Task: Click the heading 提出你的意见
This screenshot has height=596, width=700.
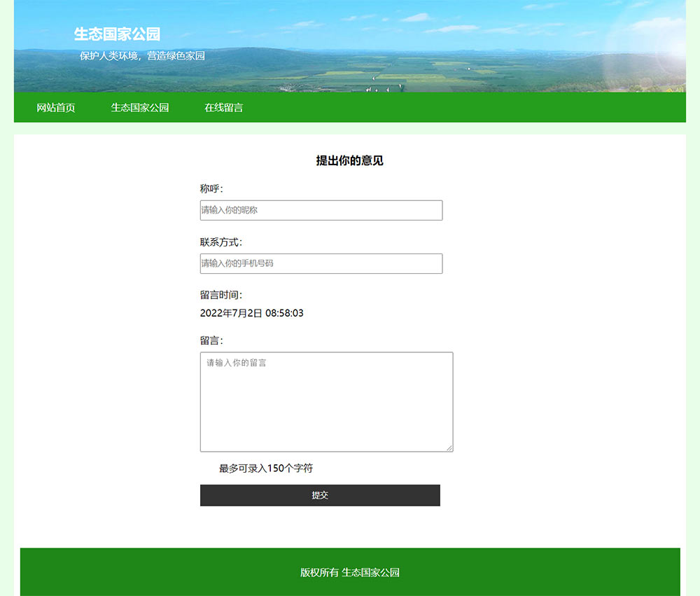Action: [349, 160]
